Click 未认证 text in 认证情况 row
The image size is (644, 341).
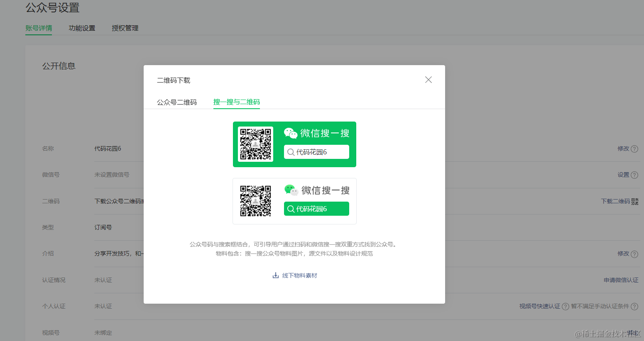[103, 280]
